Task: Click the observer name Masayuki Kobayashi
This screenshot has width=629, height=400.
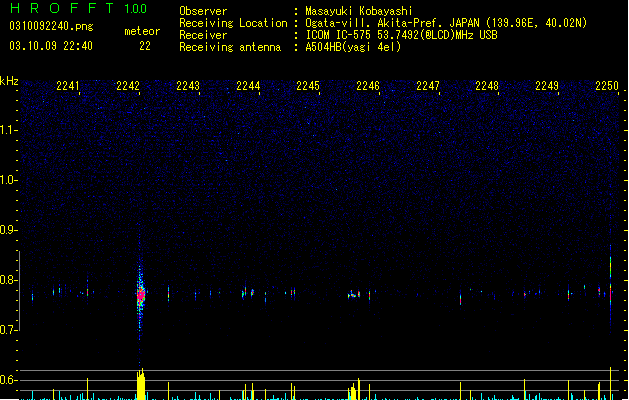Action: [359, 11]
